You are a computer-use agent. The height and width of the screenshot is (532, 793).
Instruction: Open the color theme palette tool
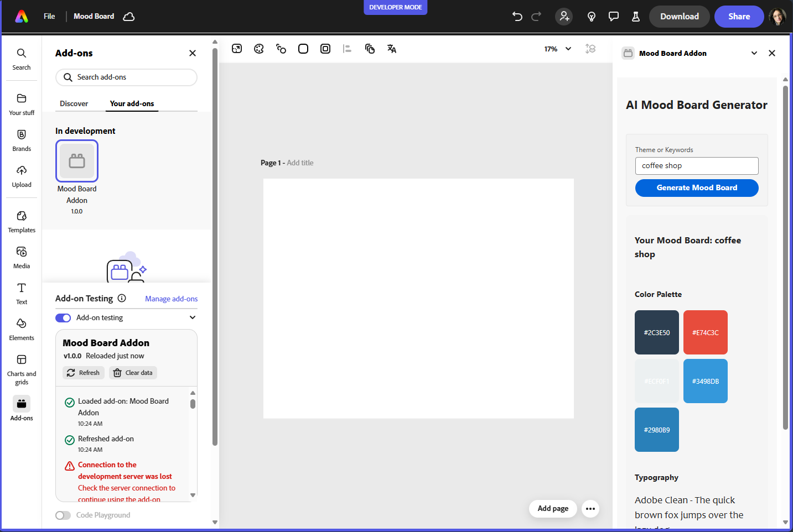point(259,49)
